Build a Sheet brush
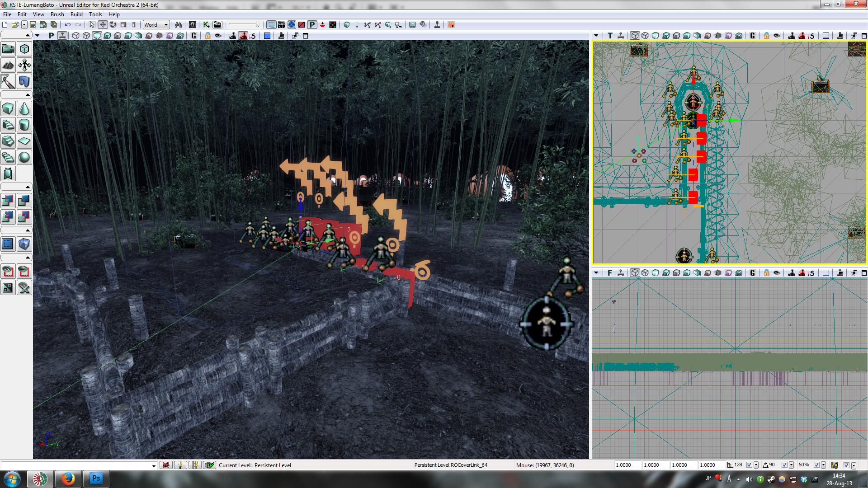Viewport: 868px width, 488px height. (x=24, y=141)
